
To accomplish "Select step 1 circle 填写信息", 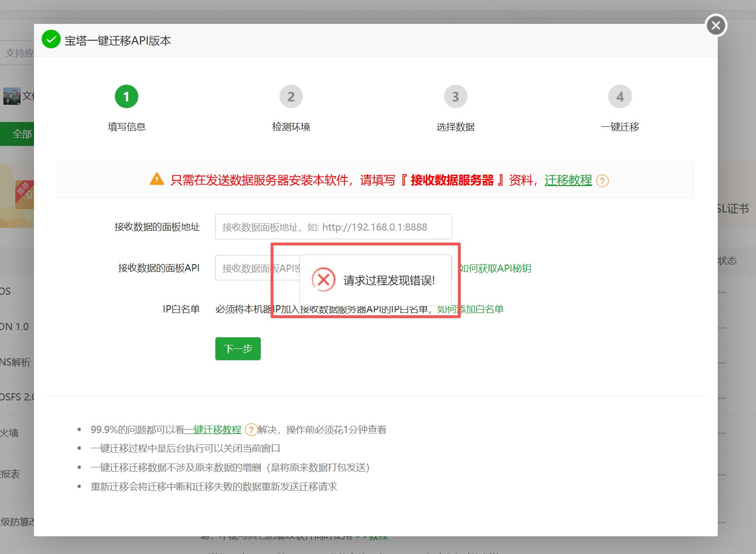I will pos(126,97).
